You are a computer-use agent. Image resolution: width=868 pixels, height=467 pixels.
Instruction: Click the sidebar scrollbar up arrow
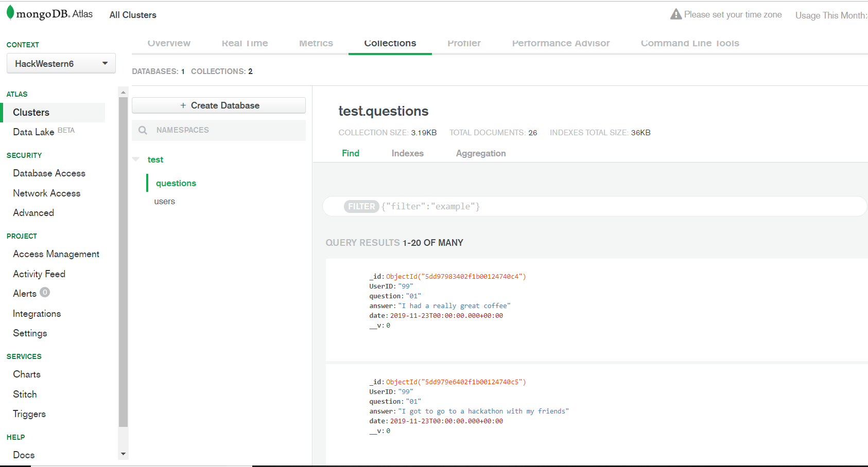[x=123, y=93]
